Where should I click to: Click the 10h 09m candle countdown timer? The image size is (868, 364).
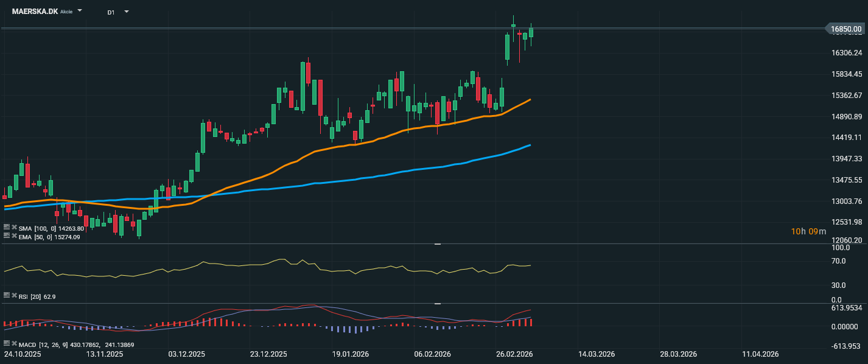tap(808, 231)
